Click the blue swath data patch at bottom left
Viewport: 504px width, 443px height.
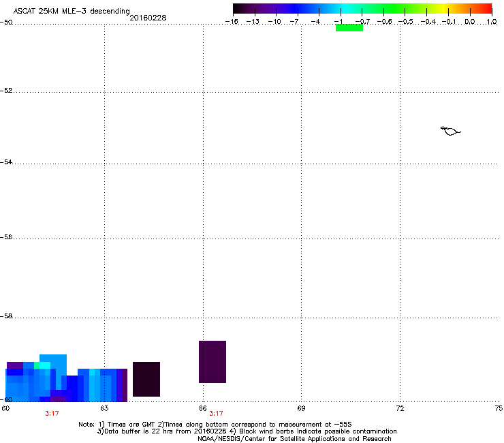tap(66, 378)
